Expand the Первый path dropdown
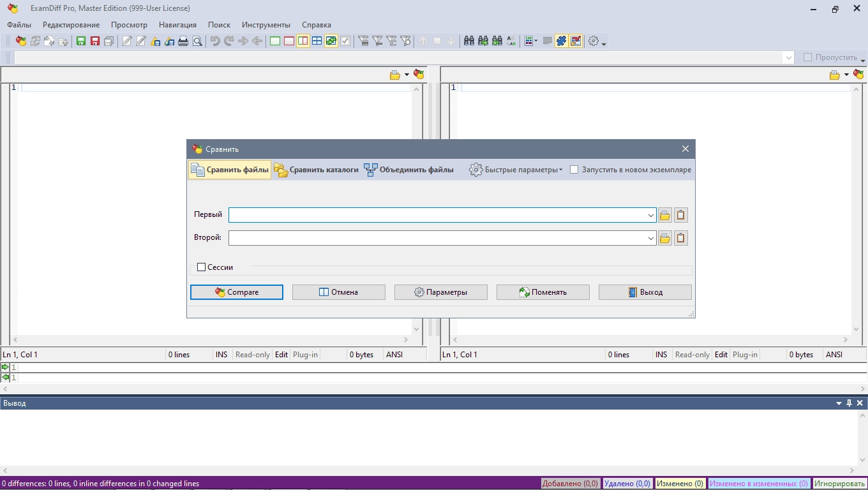The width and height of the screenshot is (868, 490). pos(650,215)
